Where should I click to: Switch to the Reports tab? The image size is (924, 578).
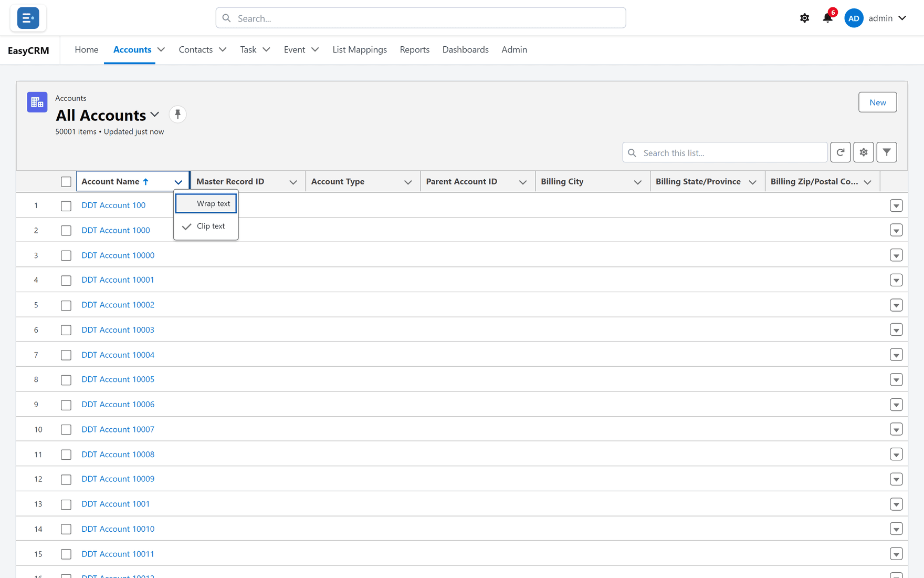tap(414, 49)
